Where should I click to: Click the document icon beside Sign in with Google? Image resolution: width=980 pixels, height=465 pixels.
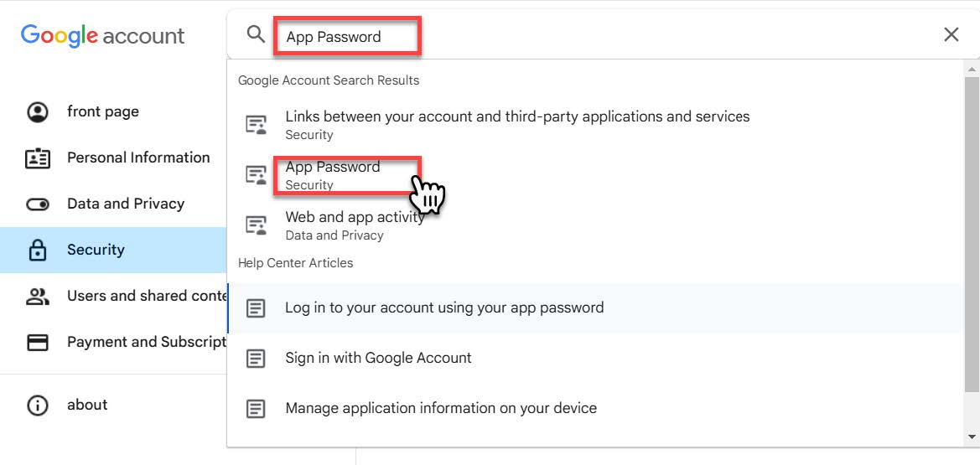tap(256, 359)
